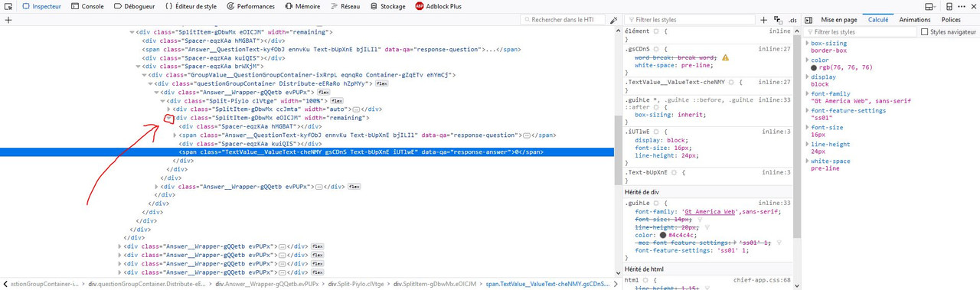Select the highlighted response-answer span row

click(x=306, y=152)
